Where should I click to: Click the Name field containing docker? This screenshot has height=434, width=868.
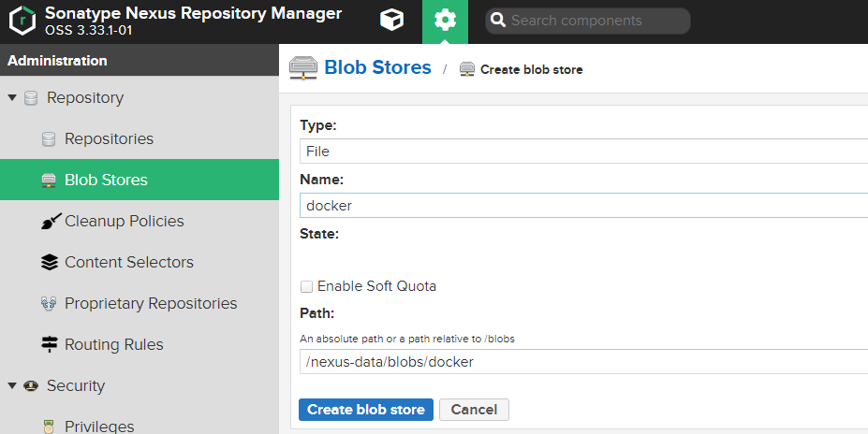click(x=584, y=205)
